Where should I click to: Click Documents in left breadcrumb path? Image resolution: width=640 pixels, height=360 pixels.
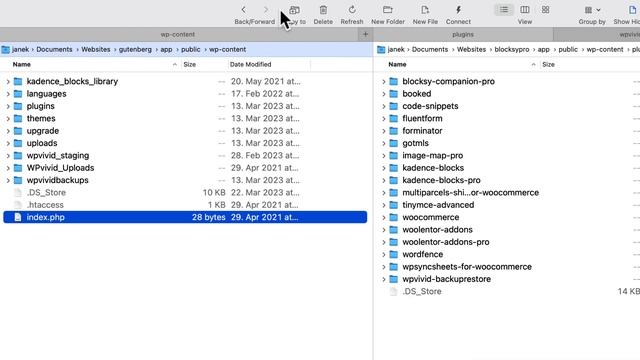54,49
